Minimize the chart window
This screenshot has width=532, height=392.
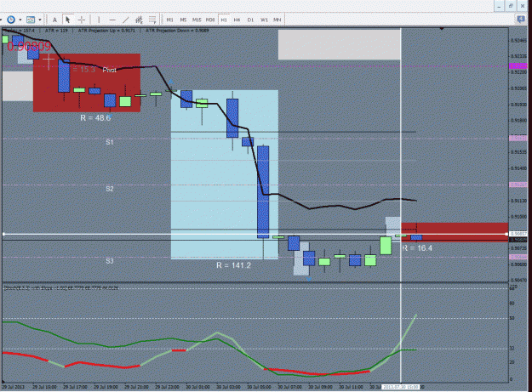[x=499, y=6]
